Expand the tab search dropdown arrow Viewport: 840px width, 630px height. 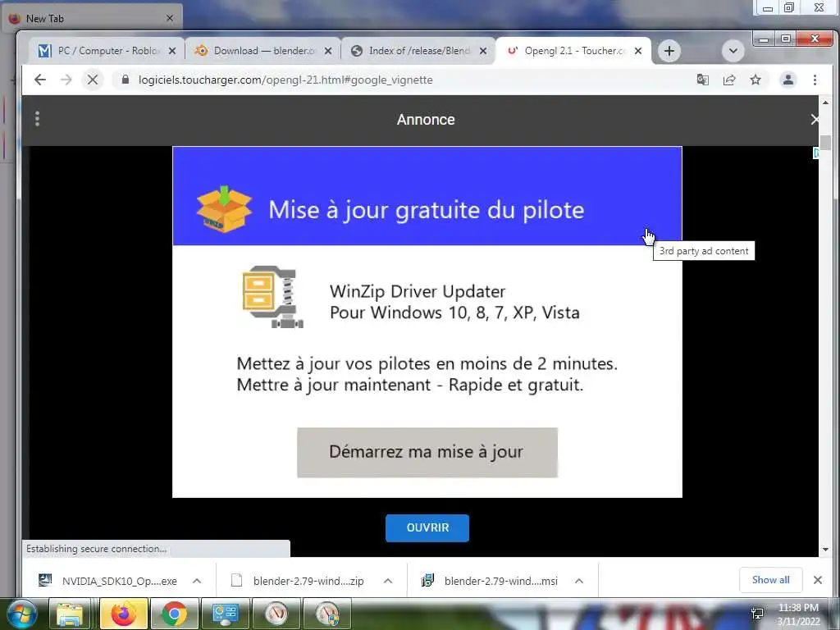point(733,51)
